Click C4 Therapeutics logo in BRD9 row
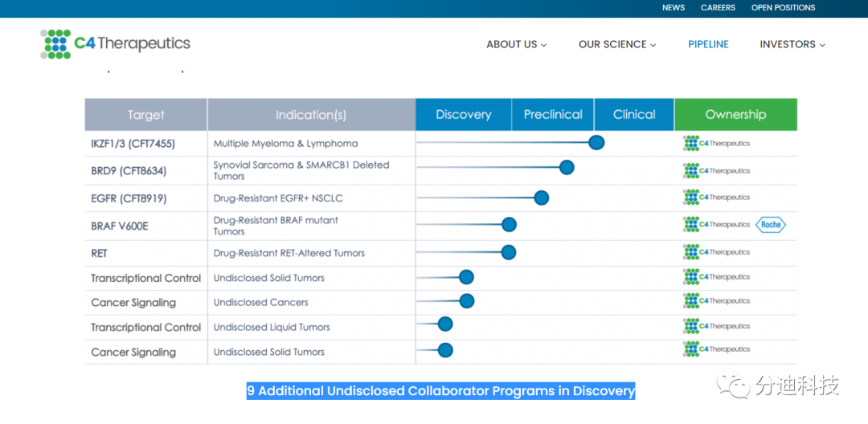The width and height of the screenshot is (868, 424). point(717,171)
